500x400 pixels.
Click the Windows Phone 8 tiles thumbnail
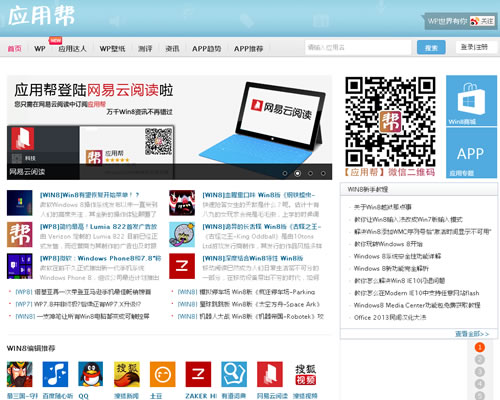click(x=20, y=266)
